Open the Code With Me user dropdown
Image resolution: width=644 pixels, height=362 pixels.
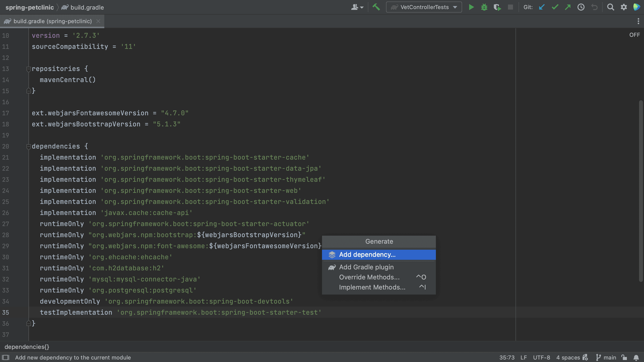coord(357,7)
